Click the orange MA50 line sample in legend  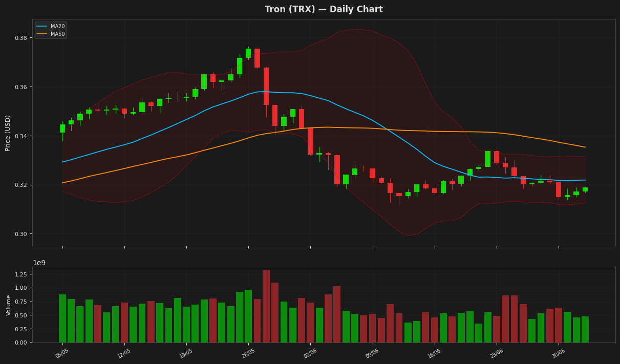tap(42, 34)
